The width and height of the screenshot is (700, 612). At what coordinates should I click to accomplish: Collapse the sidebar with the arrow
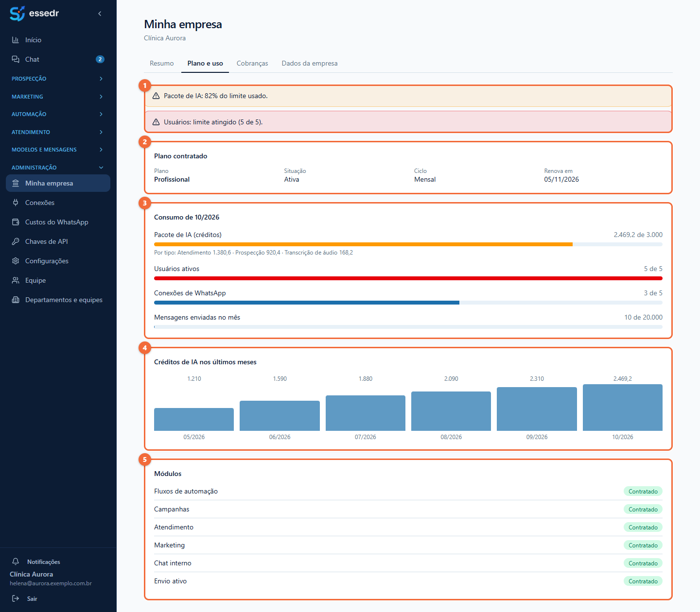[x=100, y=14]
